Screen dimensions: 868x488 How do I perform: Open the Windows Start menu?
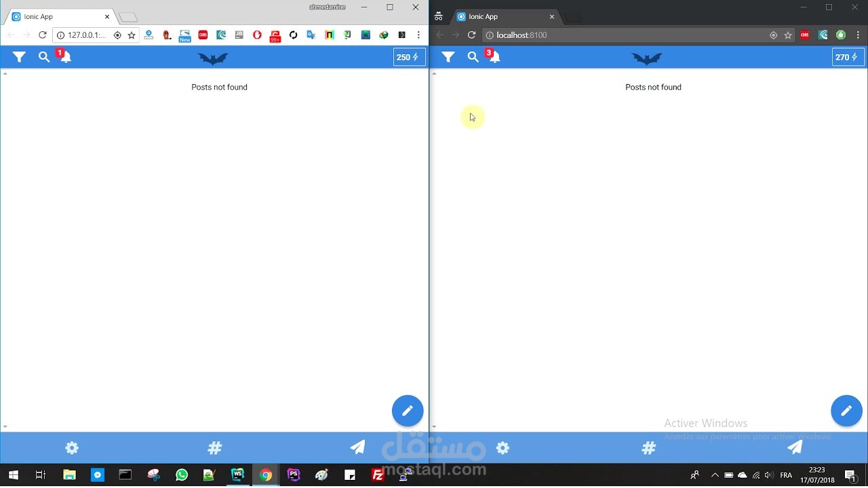(x=14, y=475)
